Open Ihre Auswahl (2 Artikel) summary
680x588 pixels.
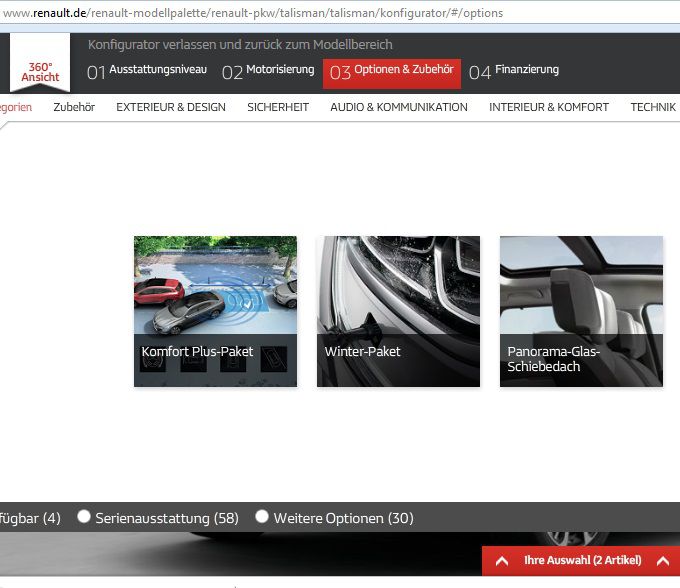coord(582,560)
